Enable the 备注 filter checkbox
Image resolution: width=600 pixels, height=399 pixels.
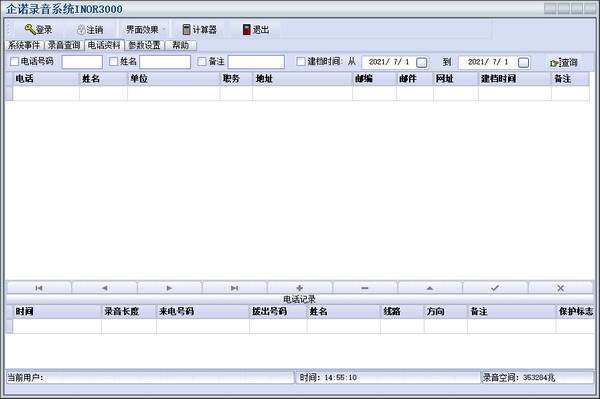[x=202, y=61]
